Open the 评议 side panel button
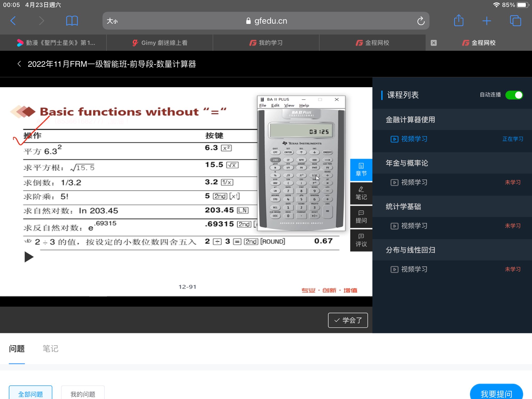 point(361,240)
